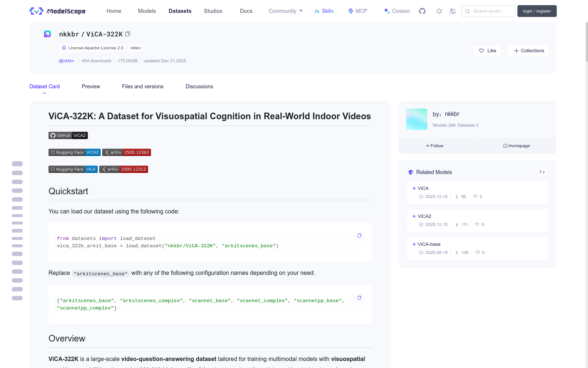Copy the configuration names code block

pos(359,298)
